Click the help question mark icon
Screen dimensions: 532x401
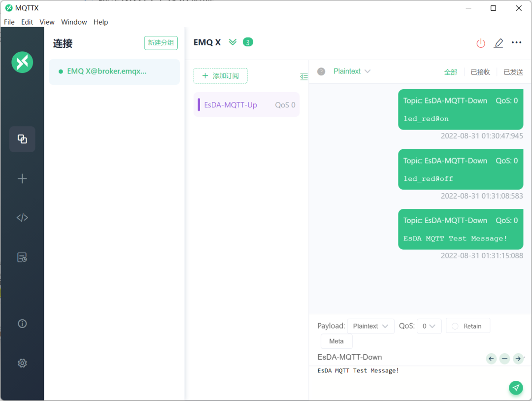321,71
